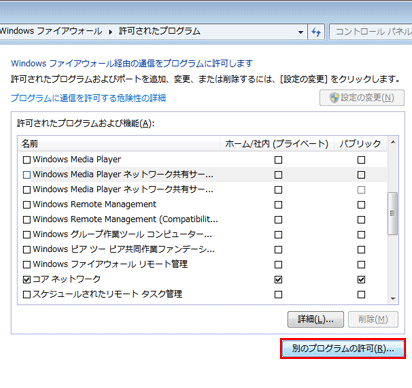Select Windows ピア ツー ピア共同作業ファンデーシ... row text
The height and width of the screenshot is (388, 412).
pyautogui.click(x=124, y=249)
